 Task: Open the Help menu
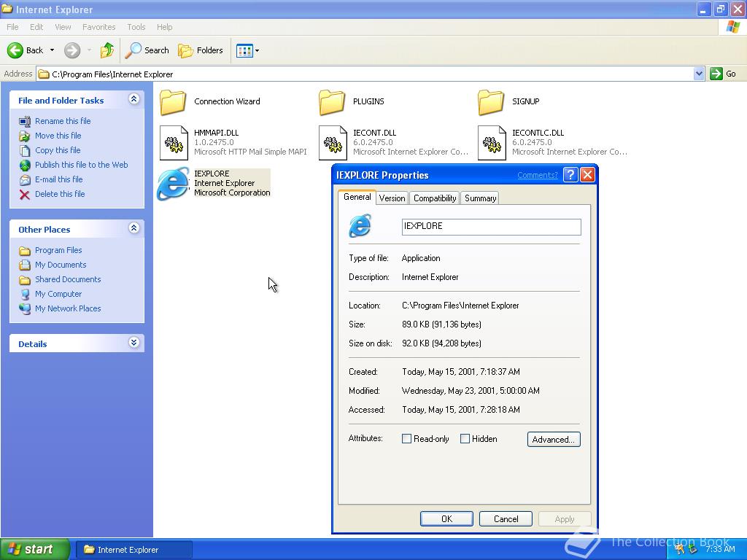(x=164, y=27)
